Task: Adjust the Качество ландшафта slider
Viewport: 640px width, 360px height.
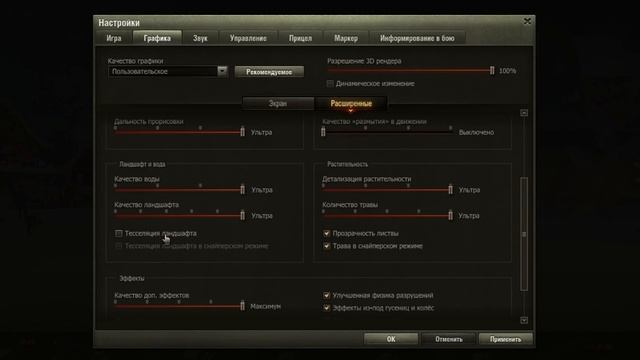Action: tap(179, 215)
